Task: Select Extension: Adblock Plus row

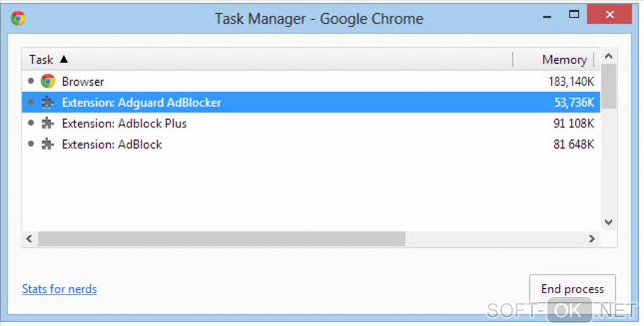Action: coord(253,124)
